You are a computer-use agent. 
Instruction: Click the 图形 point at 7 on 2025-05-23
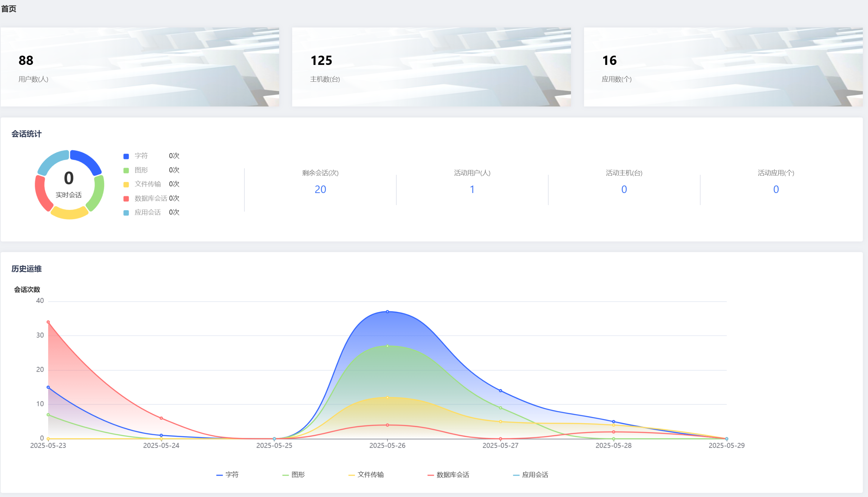pos(48,415)
